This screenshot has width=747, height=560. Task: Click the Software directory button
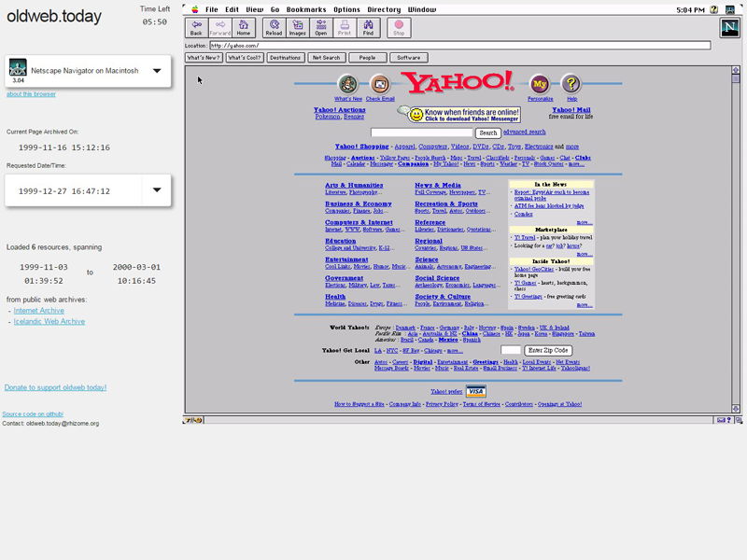(x=409, y=58)
